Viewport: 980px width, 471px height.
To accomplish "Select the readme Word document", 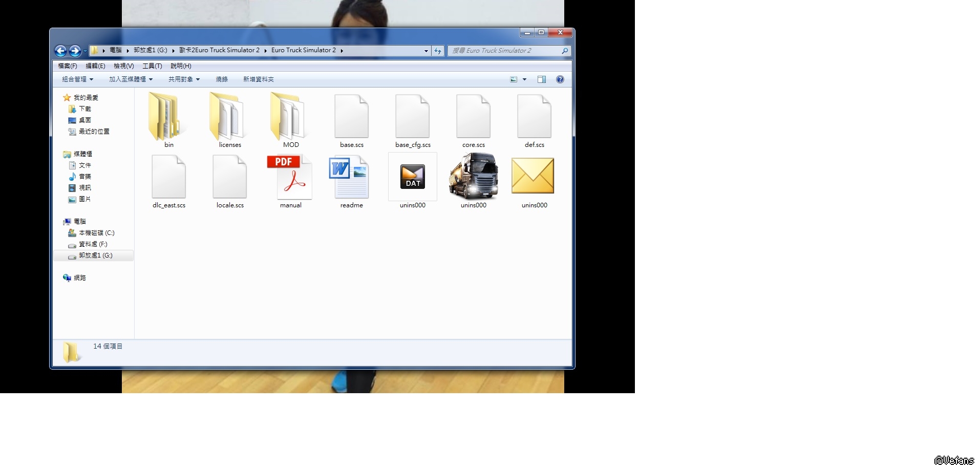I will click(351, 178).
